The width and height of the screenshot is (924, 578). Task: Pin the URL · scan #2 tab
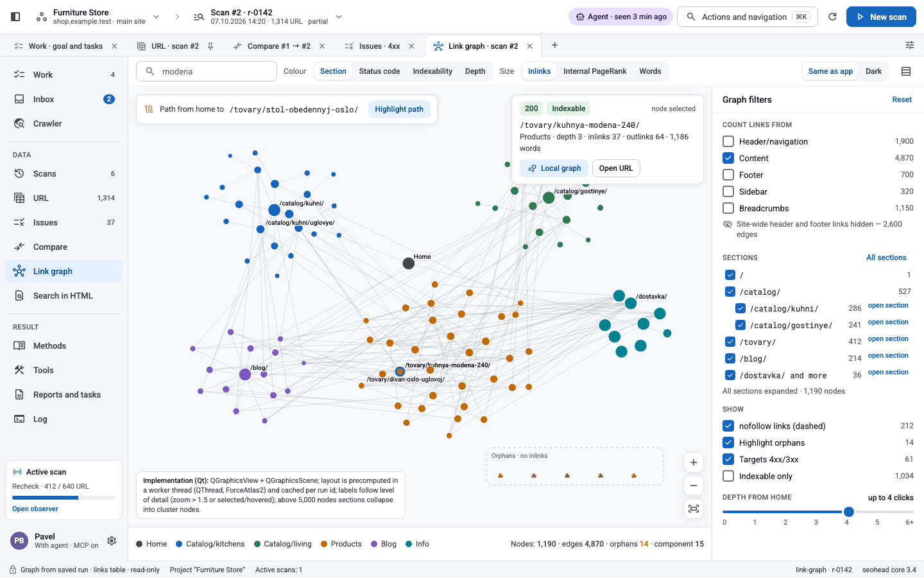pos(210,46)
